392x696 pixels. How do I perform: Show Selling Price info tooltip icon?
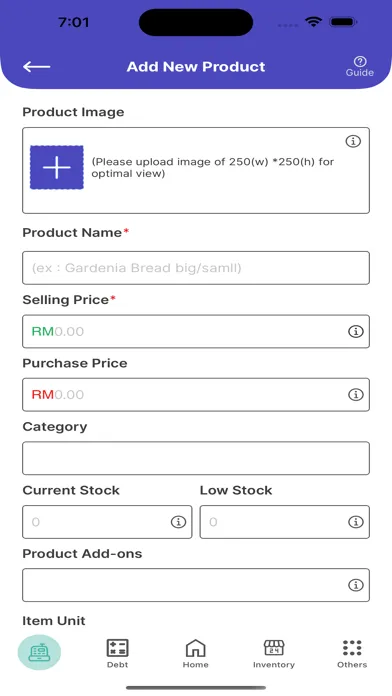point(356,332)
